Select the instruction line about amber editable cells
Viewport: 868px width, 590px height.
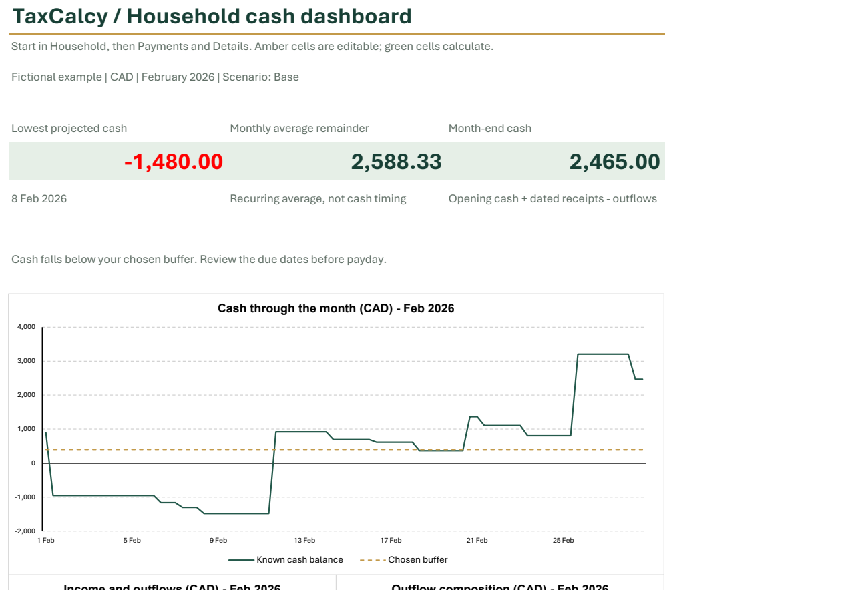[x=252, y=47]
